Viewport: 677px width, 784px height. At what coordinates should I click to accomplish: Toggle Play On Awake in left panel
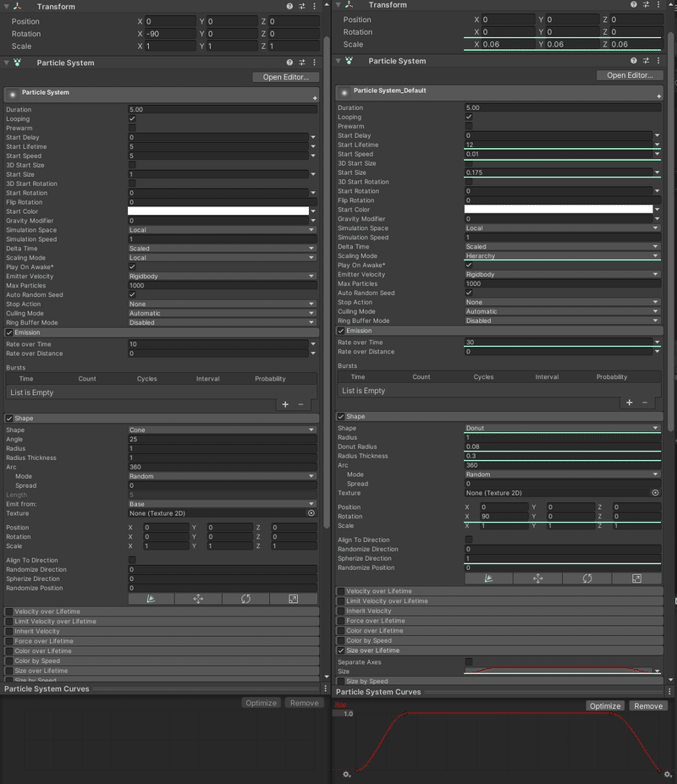click(x=132, y=266)
